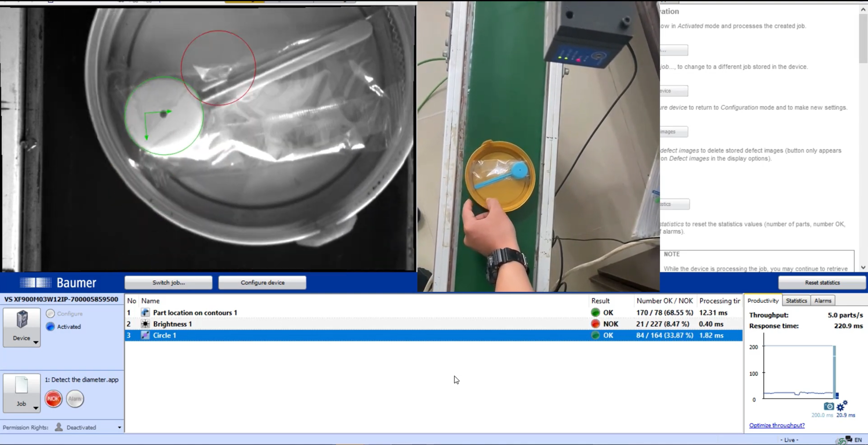The image size is (868, 445).
Task: Open the Device dropdown button
Action: pos(22,327)
